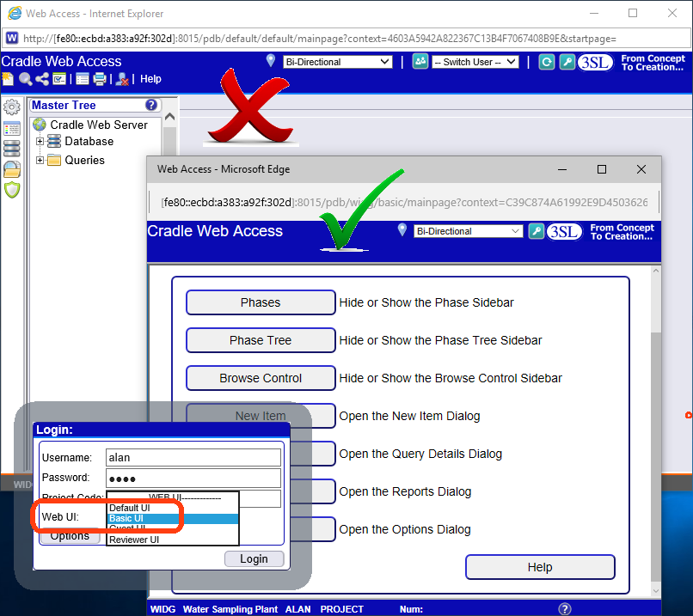Click the checklist icon in the toolbar
This screenshot has height=616, width=693.
click(59, 79)
